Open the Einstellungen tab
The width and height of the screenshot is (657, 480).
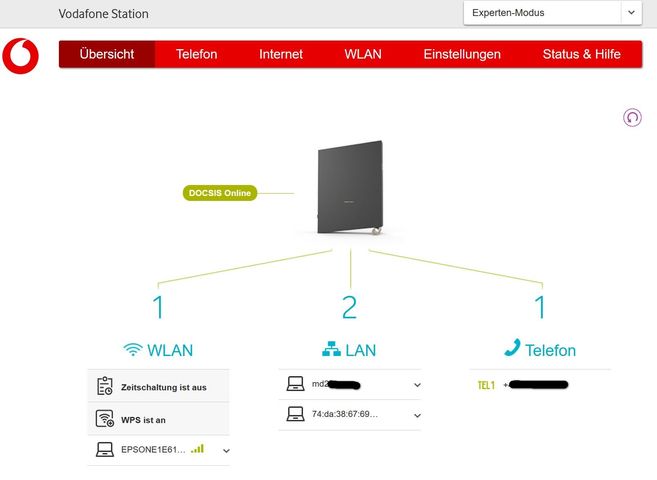pos(462,54)
